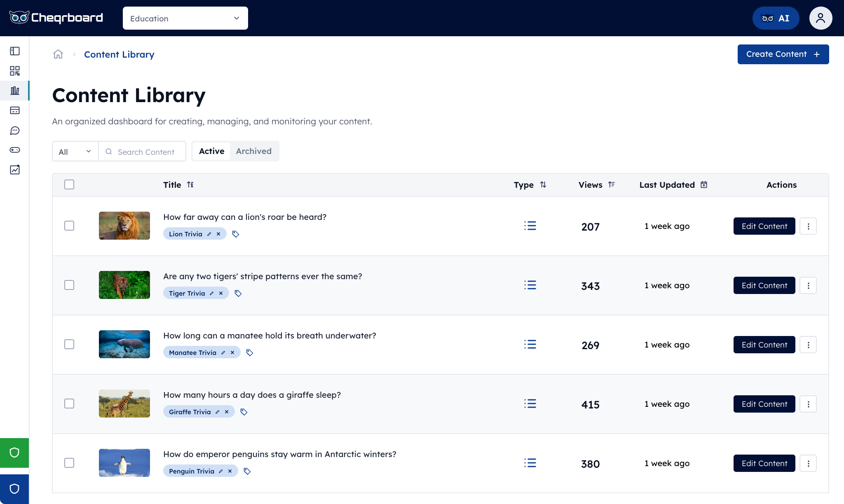The width and height of the screenshot is (844, 504).
Task: Open more options menu for giraffe row
Action: [808, 404]
